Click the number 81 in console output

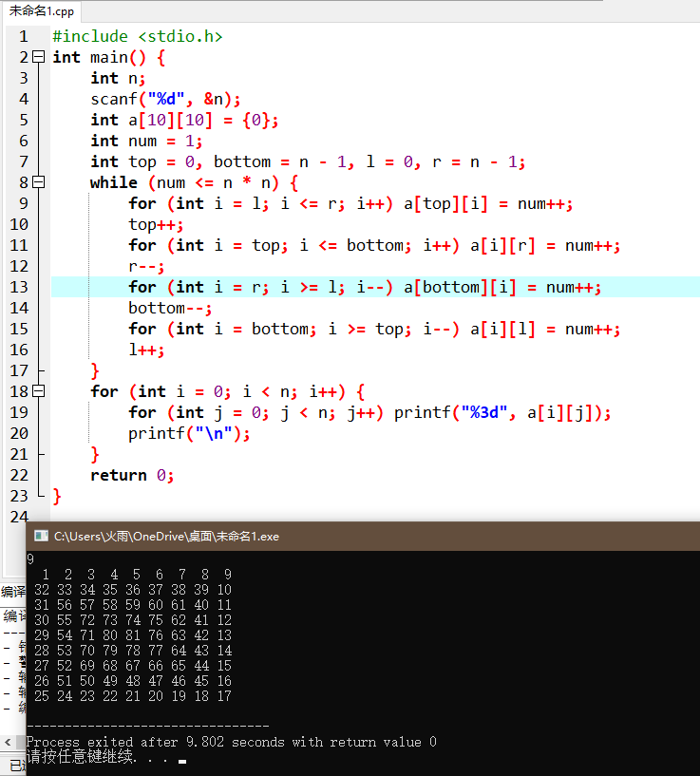point(133,635)
